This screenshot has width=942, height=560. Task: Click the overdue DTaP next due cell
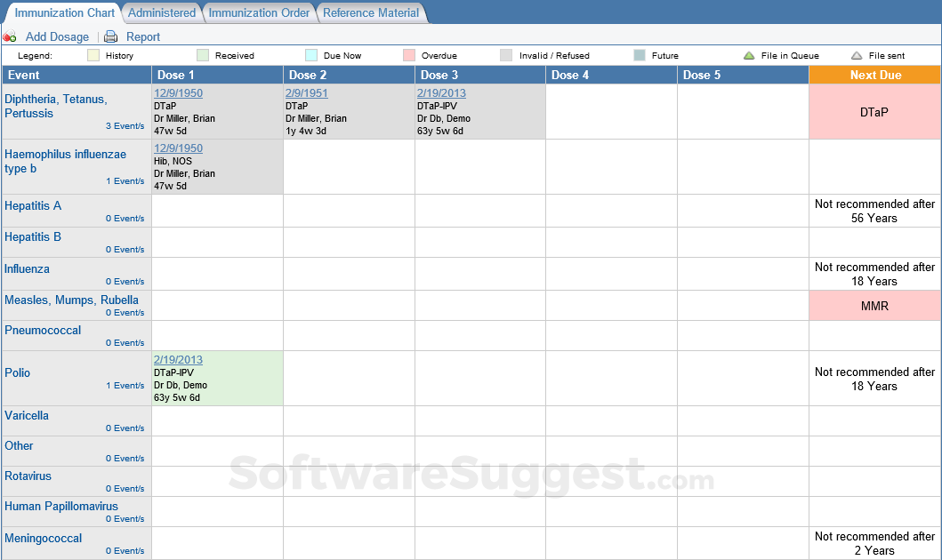[x=874, y=112]
